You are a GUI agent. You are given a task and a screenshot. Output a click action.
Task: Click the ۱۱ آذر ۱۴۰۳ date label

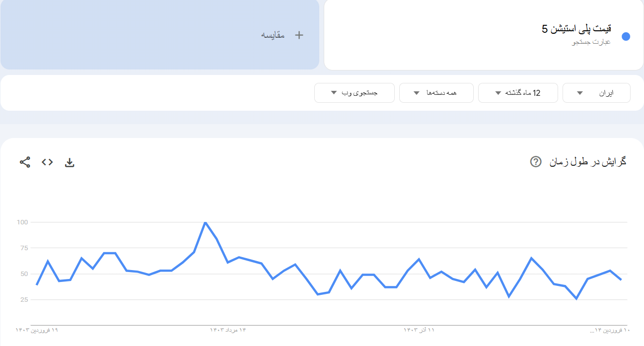coord(419,330)
